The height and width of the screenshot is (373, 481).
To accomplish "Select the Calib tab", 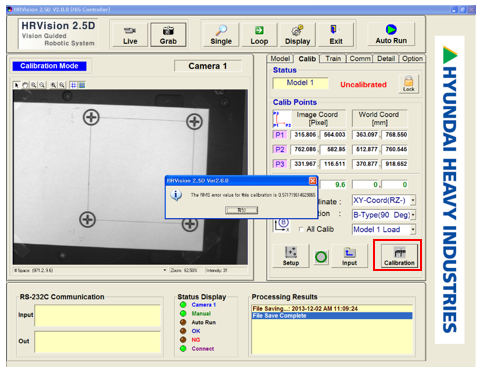I will pos(307,59).
